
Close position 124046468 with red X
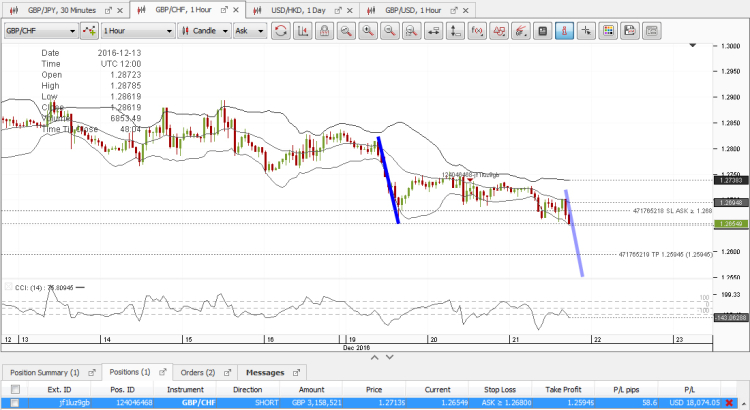[729, 403]
